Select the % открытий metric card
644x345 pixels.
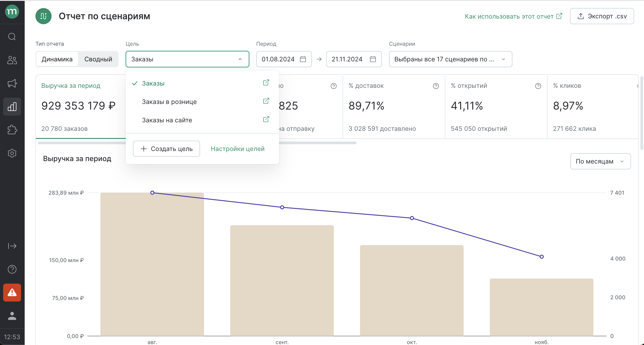point(496,107)
